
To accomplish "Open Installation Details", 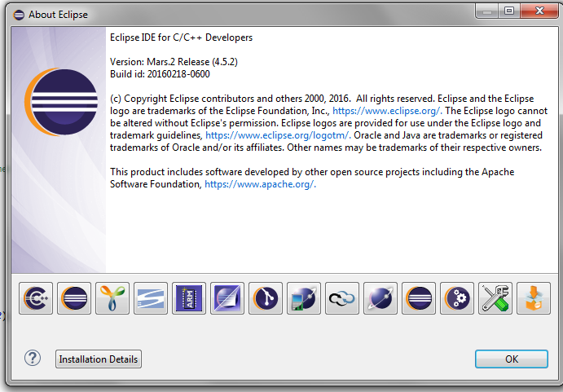I will pyautogui.click(x=99, y=359).
